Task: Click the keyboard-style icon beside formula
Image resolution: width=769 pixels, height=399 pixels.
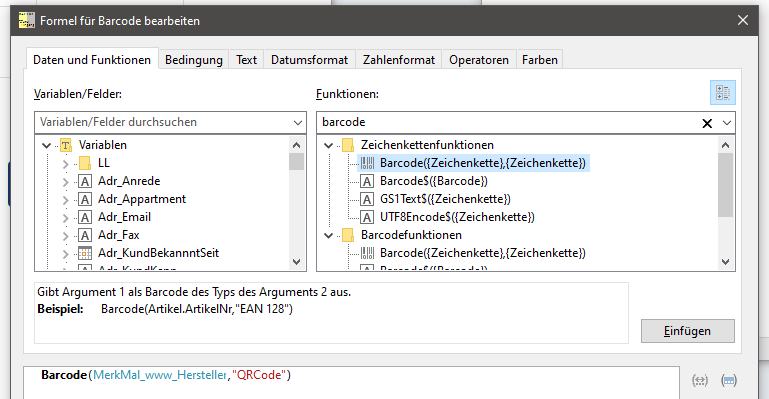Action: click(x=729, y=380)
